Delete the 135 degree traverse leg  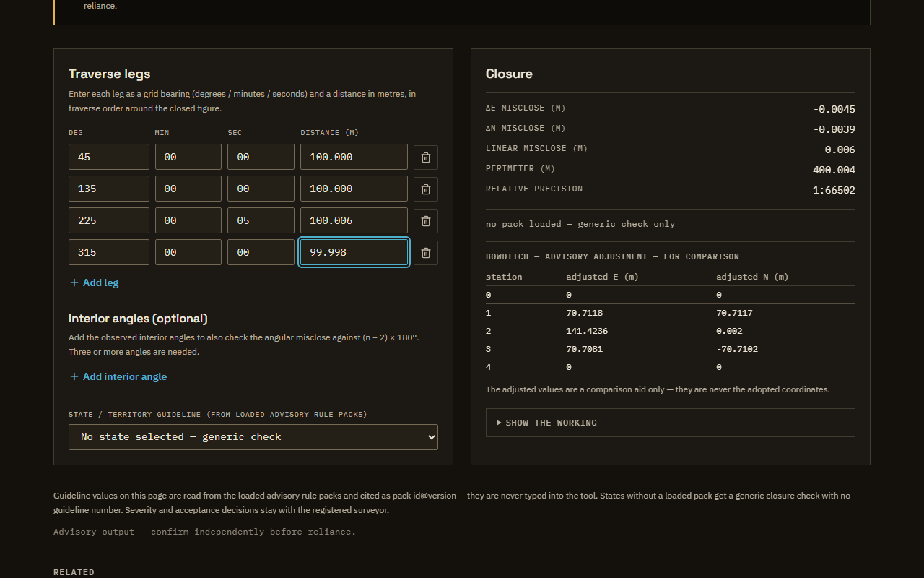click(x=426, y=189)
